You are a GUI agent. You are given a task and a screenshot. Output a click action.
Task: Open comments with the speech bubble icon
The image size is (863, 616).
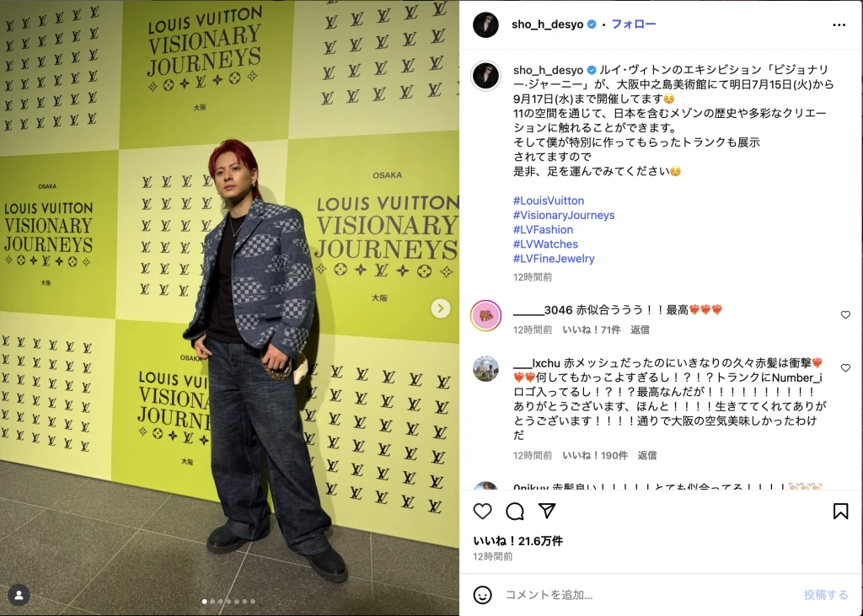tap(515, 512)
